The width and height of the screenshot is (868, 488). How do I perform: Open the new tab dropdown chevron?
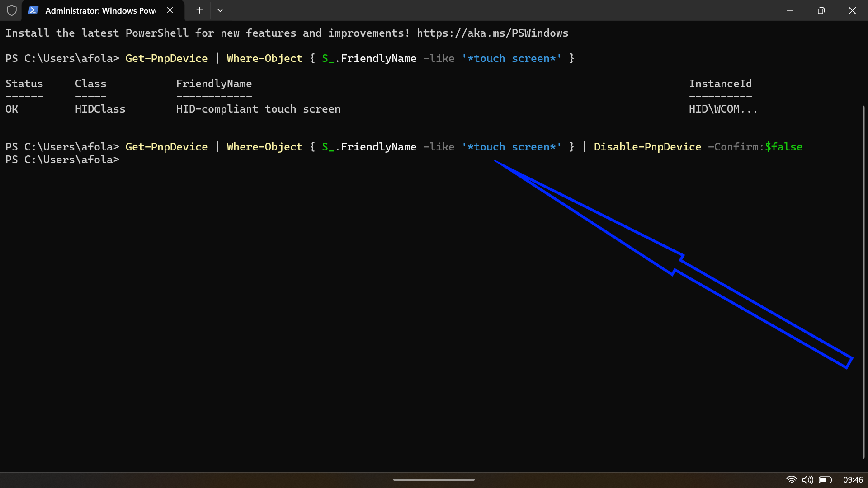pyautogui.click(x=220, y=10)
